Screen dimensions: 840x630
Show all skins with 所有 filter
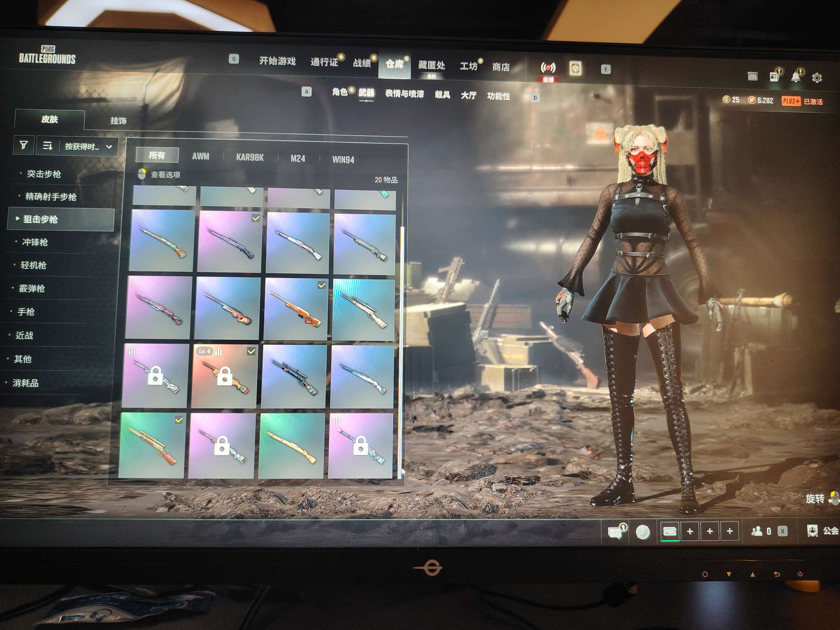click(x=157, y=155)
